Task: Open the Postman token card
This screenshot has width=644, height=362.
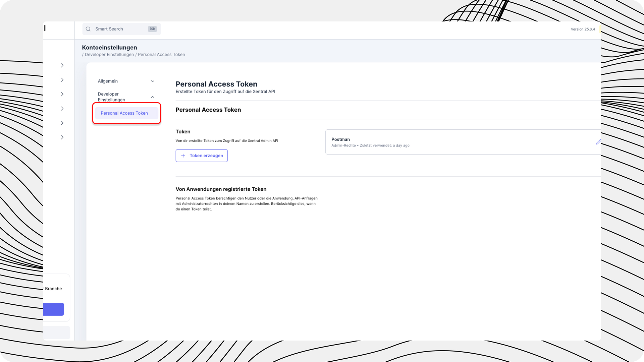Action: click(x=463, y=142)
